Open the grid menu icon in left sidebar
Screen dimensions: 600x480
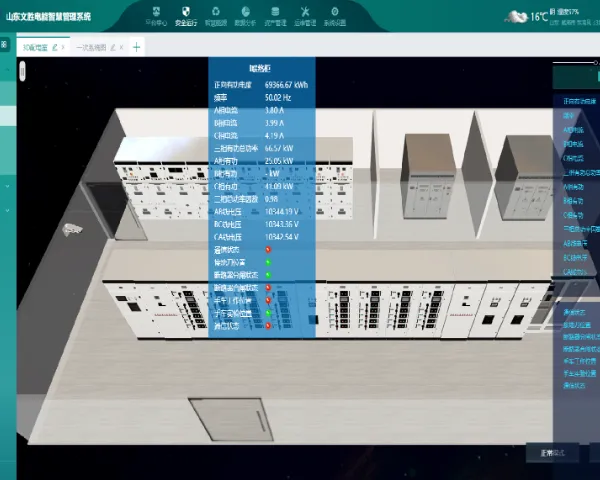pos(4,44)
